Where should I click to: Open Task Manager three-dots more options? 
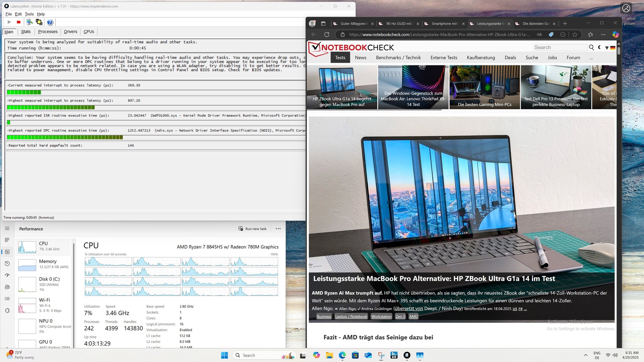[x=278, y=229]
